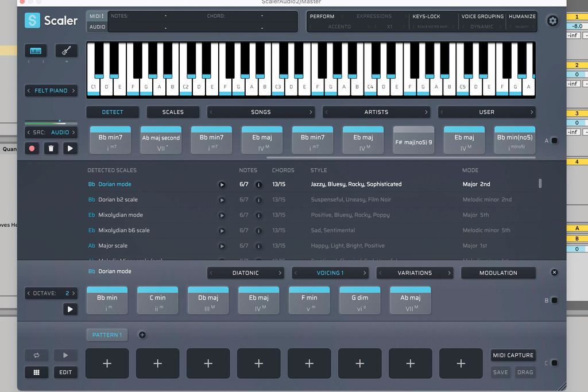Viewport: 588px width, 392px height.
Task: Open Scaler settings via the gear icon
Action: pyautogui.click(x=552, y=21)
